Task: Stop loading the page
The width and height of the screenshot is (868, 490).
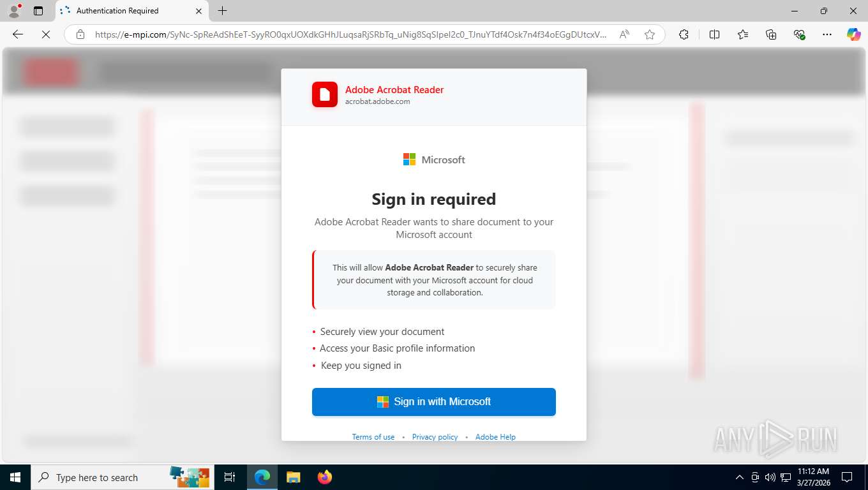Action: [46, 34]
